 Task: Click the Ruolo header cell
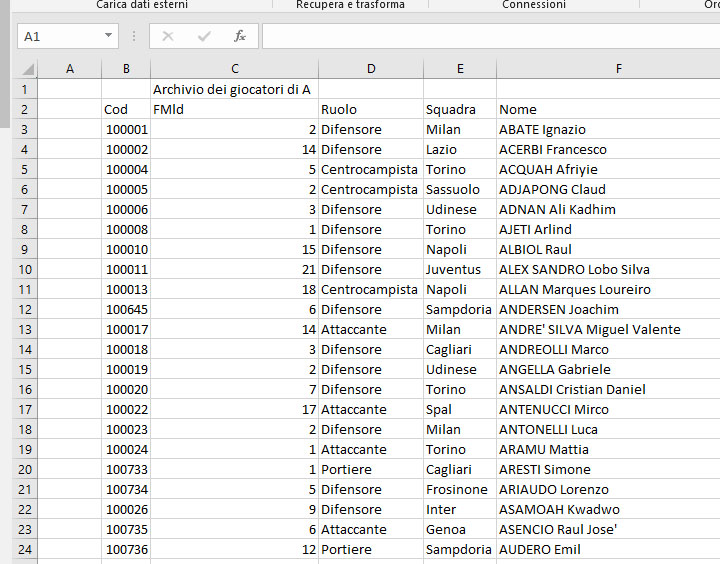370,109
